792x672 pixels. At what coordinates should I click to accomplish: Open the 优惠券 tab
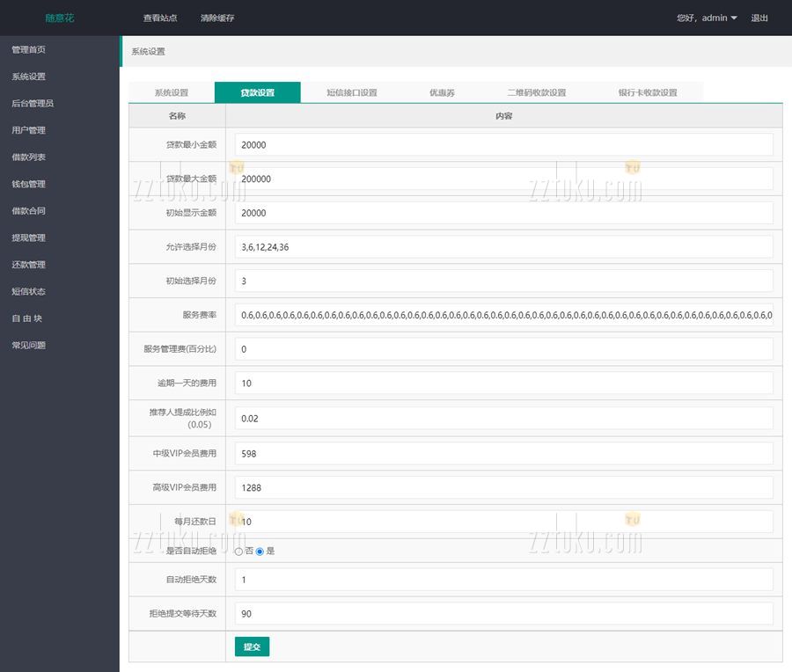click(x=442, y=92)
